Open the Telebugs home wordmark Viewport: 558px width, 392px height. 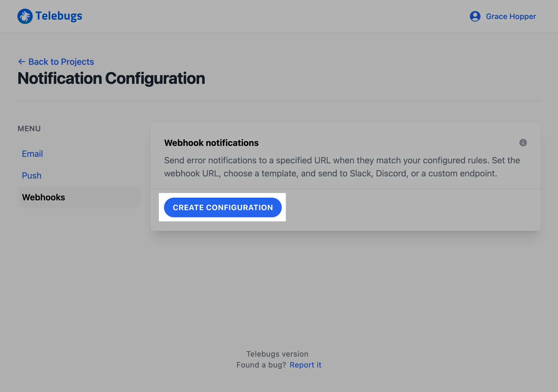tap(59, 16)
